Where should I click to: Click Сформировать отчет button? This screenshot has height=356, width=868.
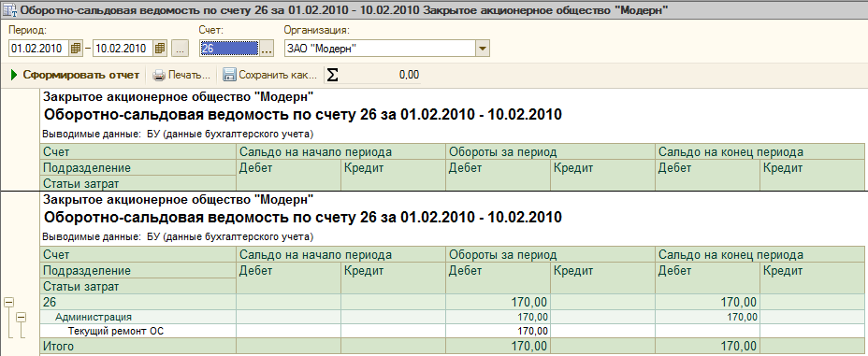pyautogui.click(x=75, y=75)
